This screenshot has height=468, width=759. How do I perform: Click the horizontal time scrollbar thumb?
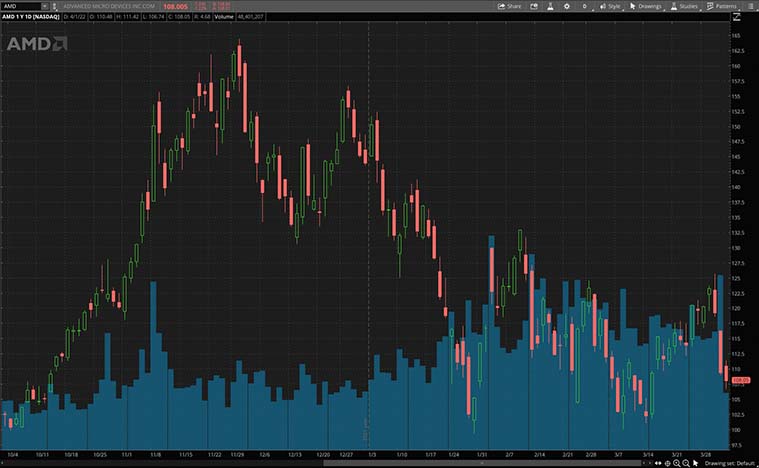482,463
